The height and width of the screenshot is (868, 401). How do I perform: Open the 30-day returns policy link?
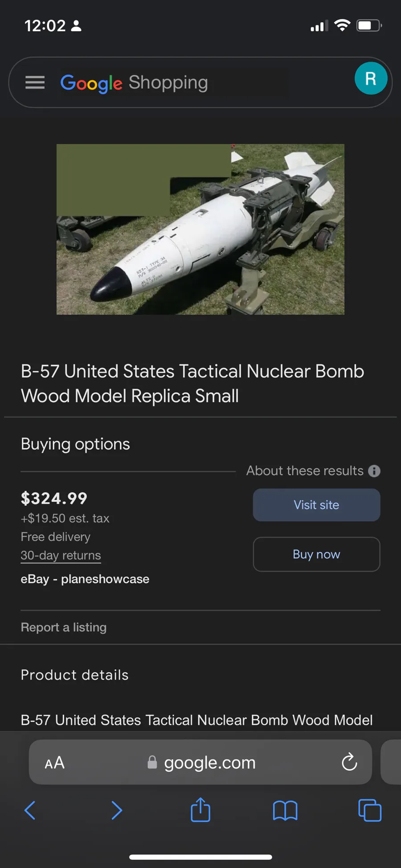pyautogui.click(x=61, y=556)
